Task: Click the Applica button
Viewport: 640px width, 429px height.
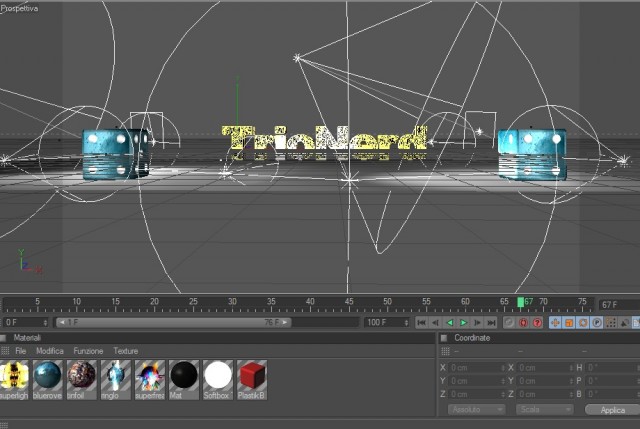Action: point(612,410)
